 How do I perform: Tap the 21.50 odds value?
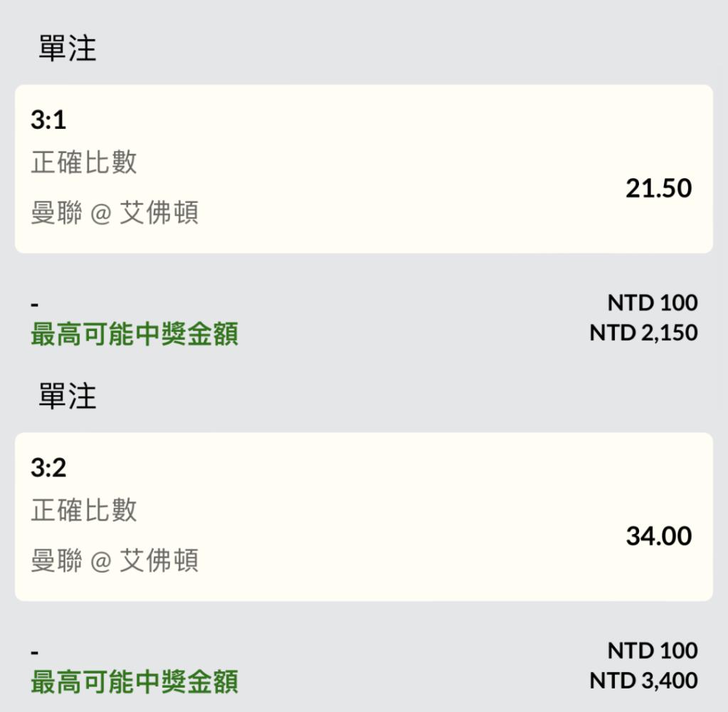tap(658, 188)
